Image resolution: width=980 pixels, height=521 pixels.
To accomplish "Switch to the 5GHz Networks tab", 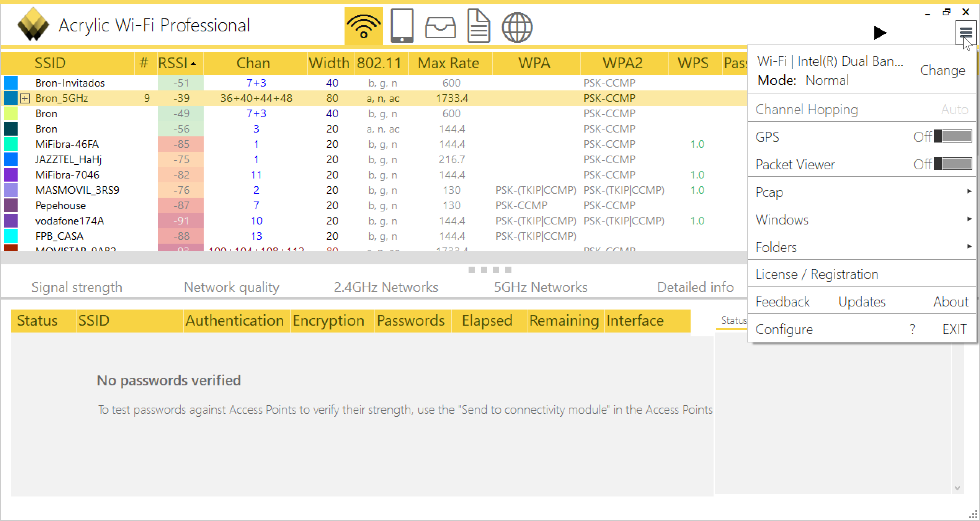I will click(540, 287).
